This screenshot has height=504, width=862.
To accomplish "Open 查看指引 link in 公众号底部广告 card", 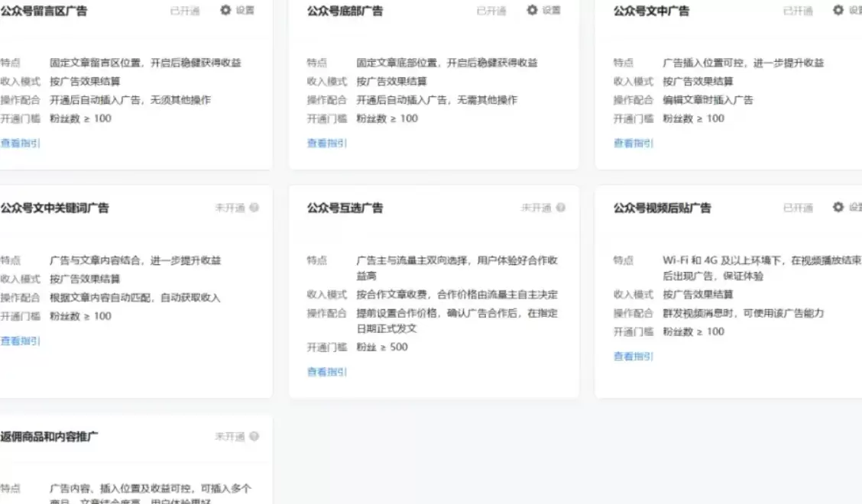I will 326,143.
